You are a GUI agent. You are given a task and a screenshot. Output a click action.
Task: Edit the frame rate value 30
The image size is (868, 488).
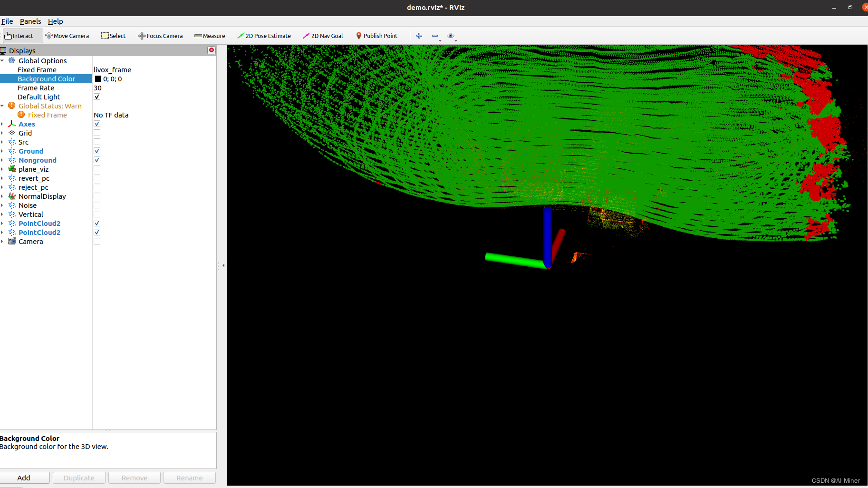[x=97, y=88]
